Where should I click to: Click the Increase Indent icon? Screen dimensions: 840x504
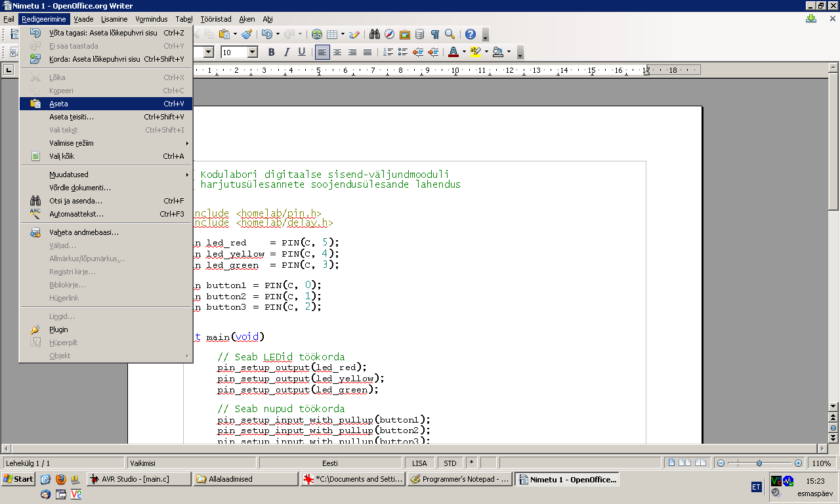(433, 52)
